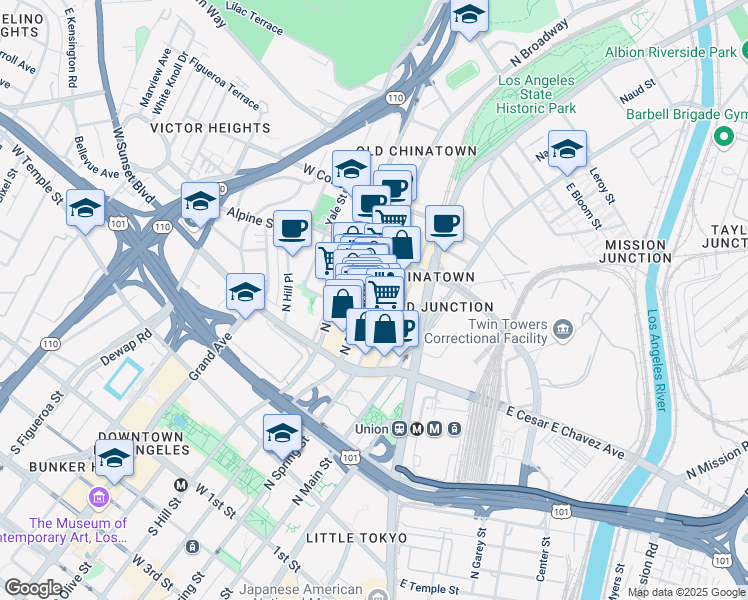Click the 110 highway shield near Dewap Rd

click(x=50, y=344)
